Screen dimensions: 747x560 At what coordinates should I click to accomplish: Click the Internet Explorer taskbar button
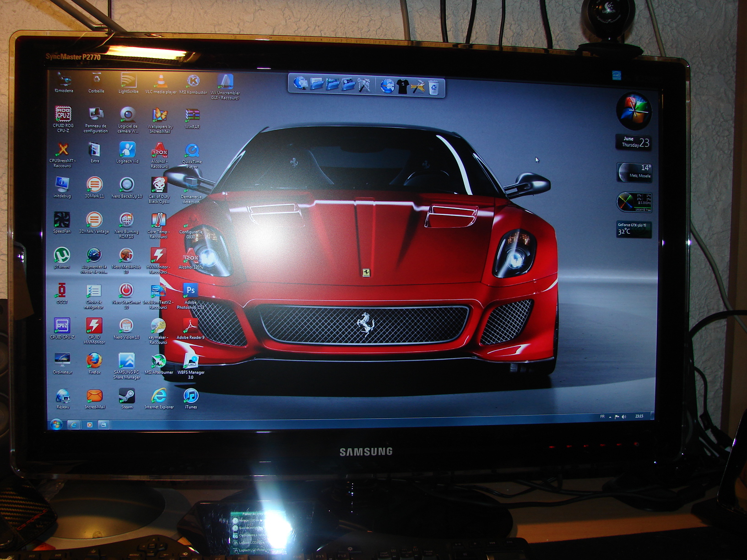click(74, 425)
